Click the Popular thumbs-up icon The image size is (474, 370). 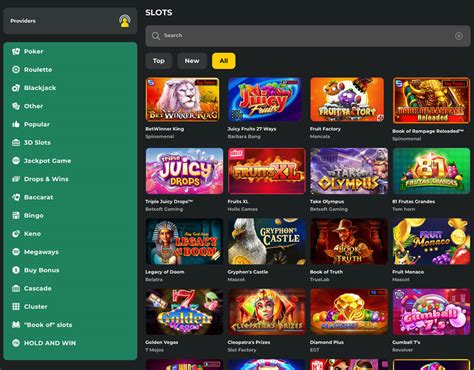pos(16,124)
